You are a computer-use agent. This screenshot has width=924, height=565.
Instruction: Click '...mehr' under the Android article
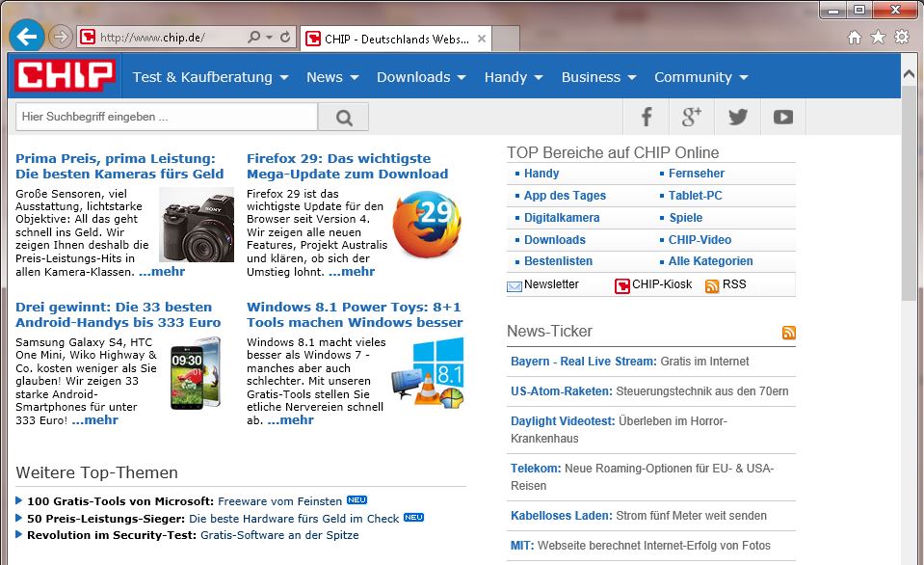click(x=94, y=420)
